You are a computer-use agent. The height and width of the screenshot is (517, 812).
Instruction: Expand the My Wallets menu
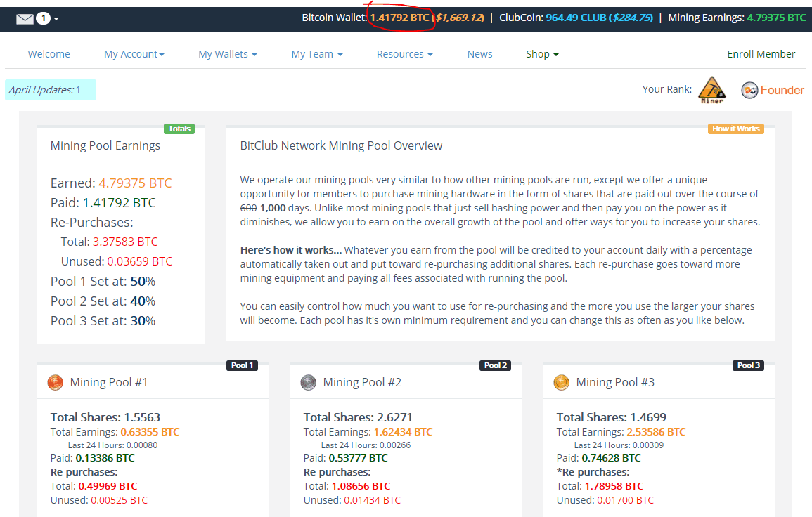[x=227, y=54]
